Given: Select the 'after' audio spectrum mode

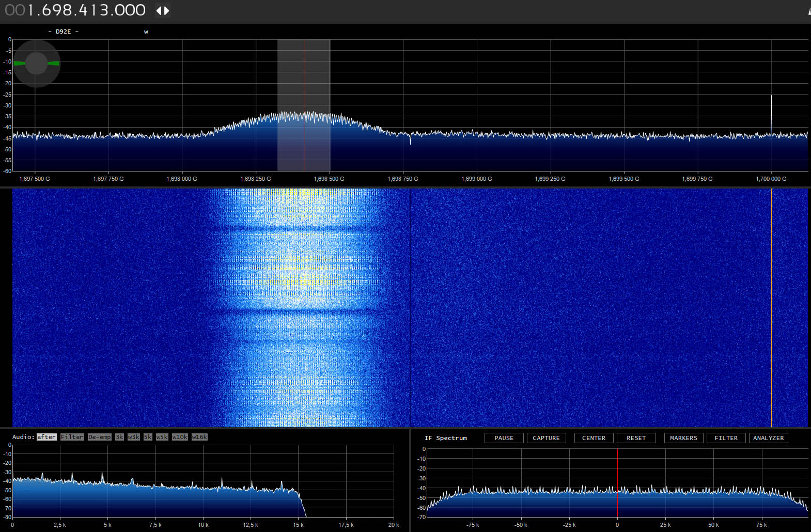Looking at the screenshot, I should pyautogui.click(x=46, y=437).
